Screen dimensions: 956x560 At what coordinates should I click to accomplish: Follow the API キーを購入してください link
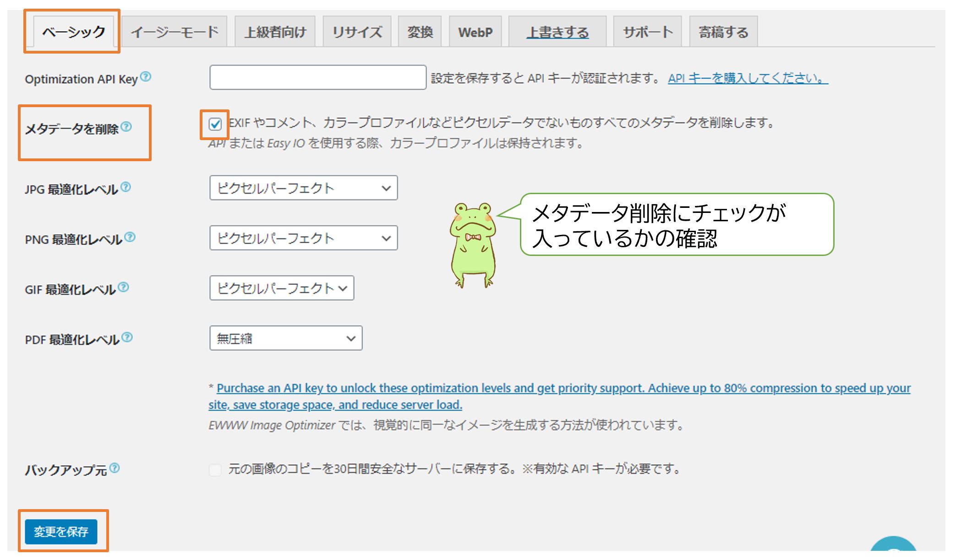click(x=748, y=78)
